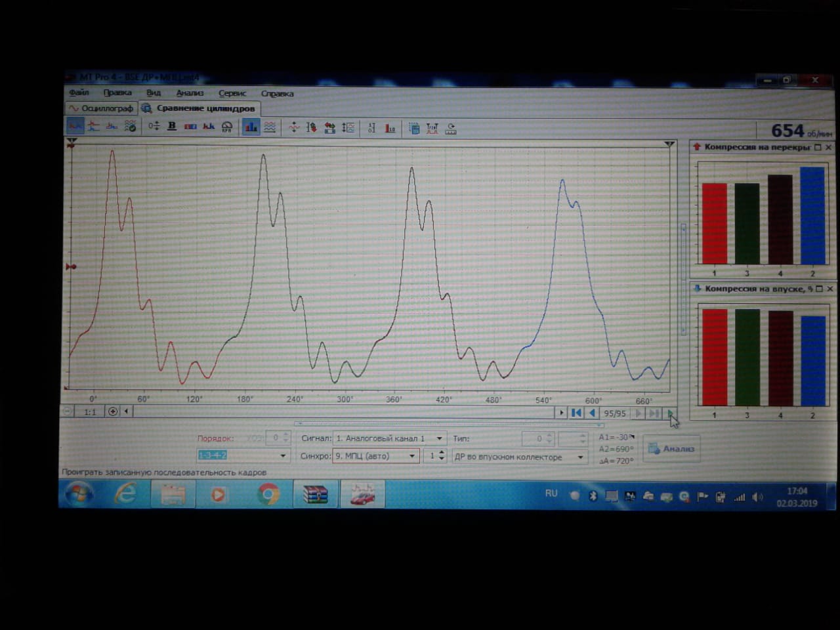Screen dimensions: 840x630
Task: Open the Сервис menu
Action: 232,93
